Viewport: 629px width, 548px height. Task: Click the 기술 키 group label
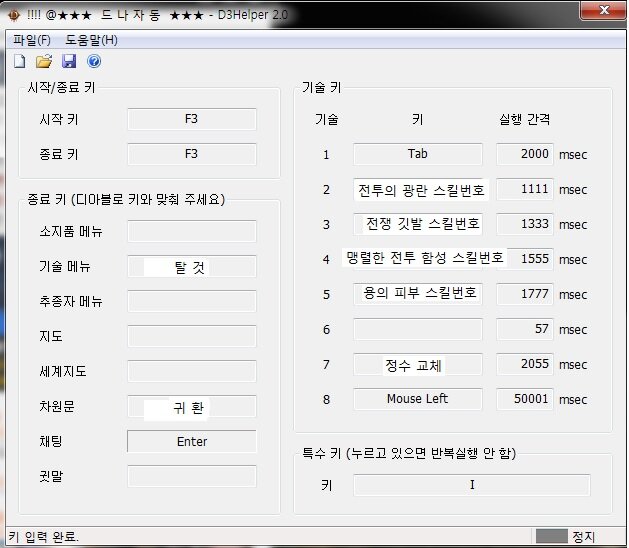pyautogui.click(x=321, y=87)
